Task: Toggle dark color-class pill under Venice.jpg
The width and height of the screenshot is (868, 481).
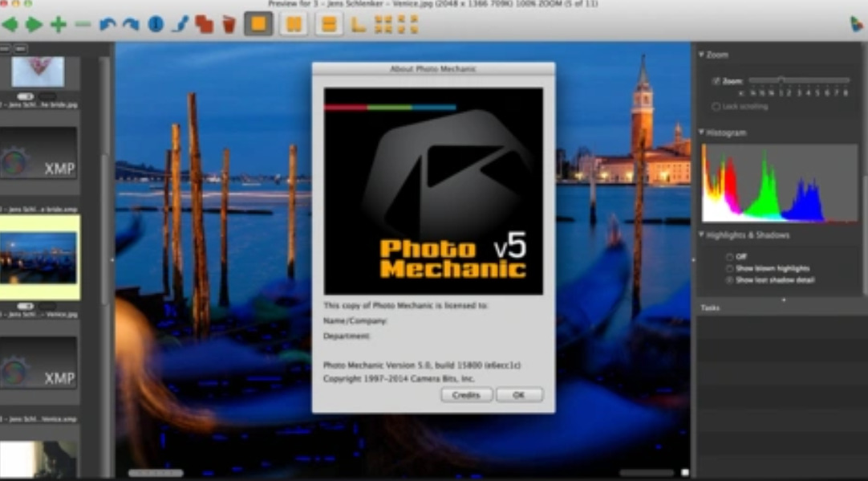Action: [x=47, y=306]
